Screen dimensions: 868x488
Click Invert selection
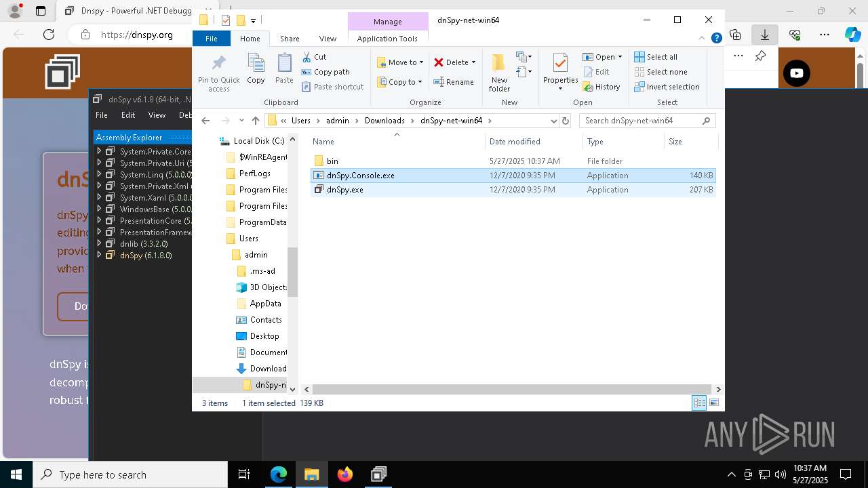click(x=667, y=87)
